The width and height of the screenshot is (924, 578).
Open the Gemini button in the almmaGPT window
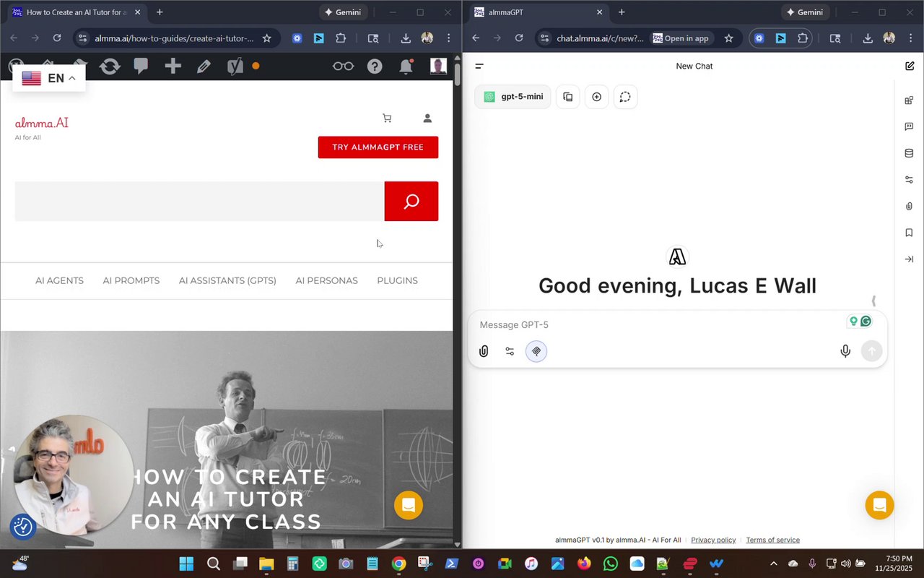tap(804, 12)
